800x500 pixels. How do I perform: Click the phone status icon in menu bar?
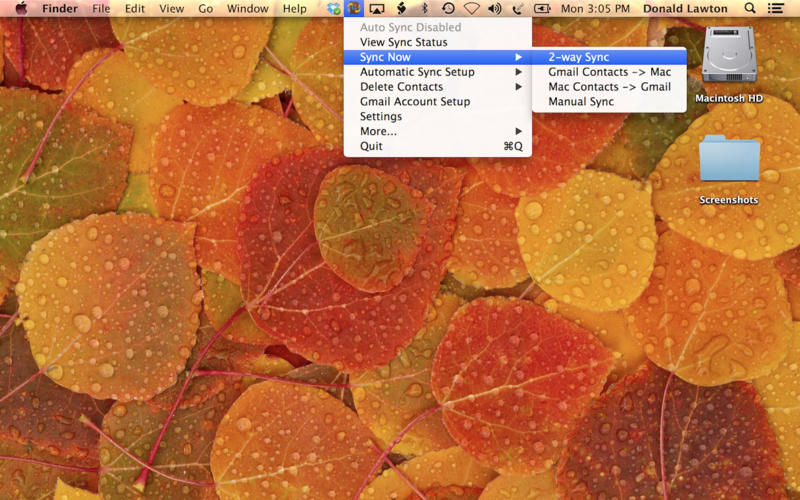click(517, 9)
